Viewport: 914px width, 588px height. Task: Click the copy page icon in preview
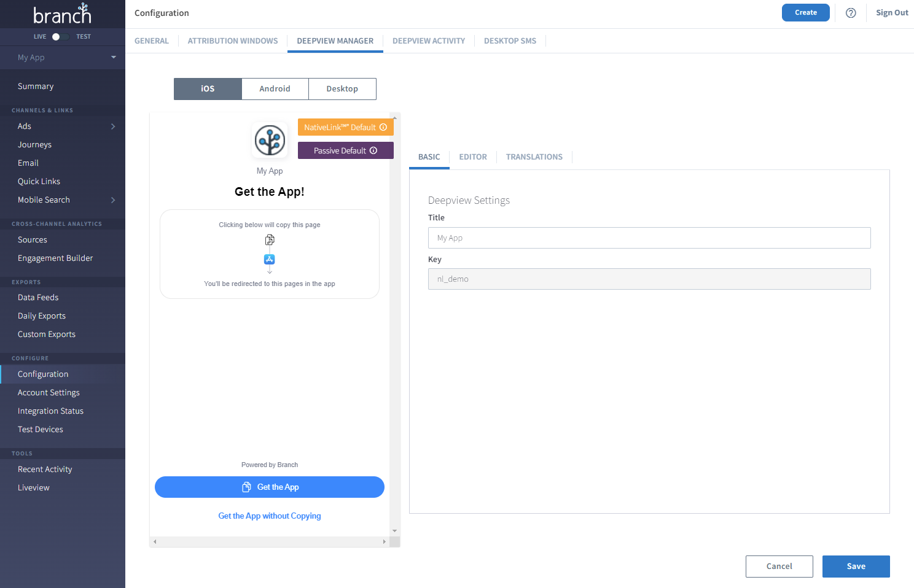(x=270, y=240)
